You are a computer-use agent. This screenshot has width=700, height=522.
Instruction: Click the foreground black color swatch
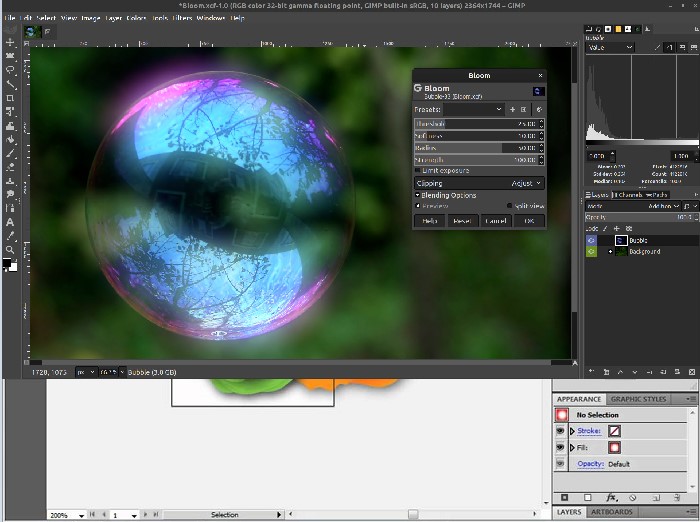point(7,263)
